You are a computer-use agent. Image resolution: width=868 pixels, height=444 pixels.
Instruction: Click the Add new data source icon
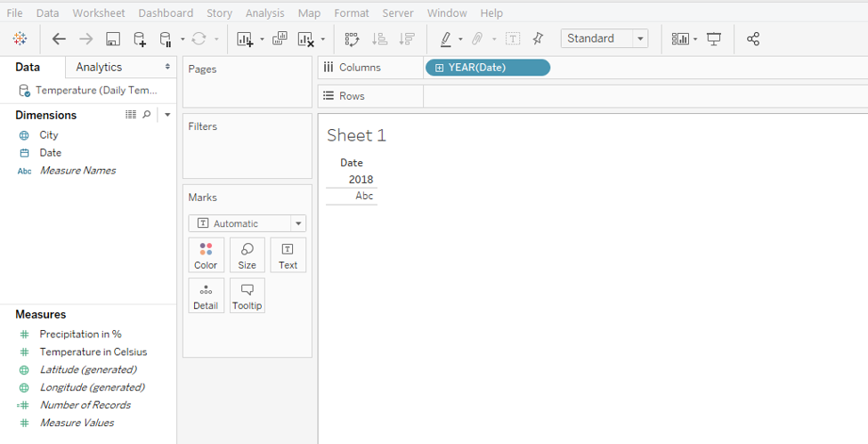[140, 39]
